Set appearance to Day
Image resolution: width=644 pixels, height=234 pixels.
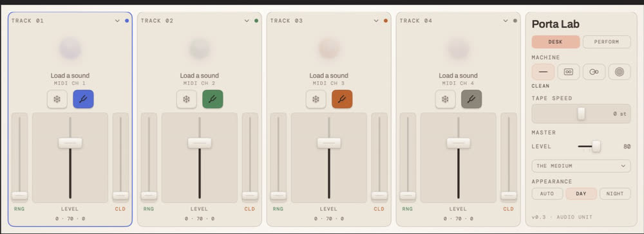tap(581, 194)
